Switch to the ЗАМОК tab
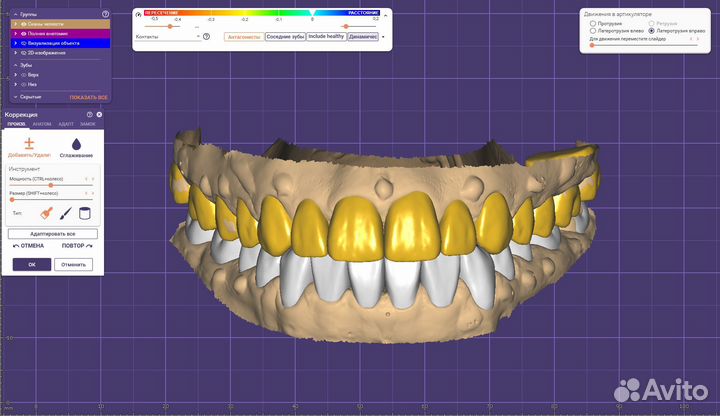Viewport: 720px width, 416px height. point(88,124)
